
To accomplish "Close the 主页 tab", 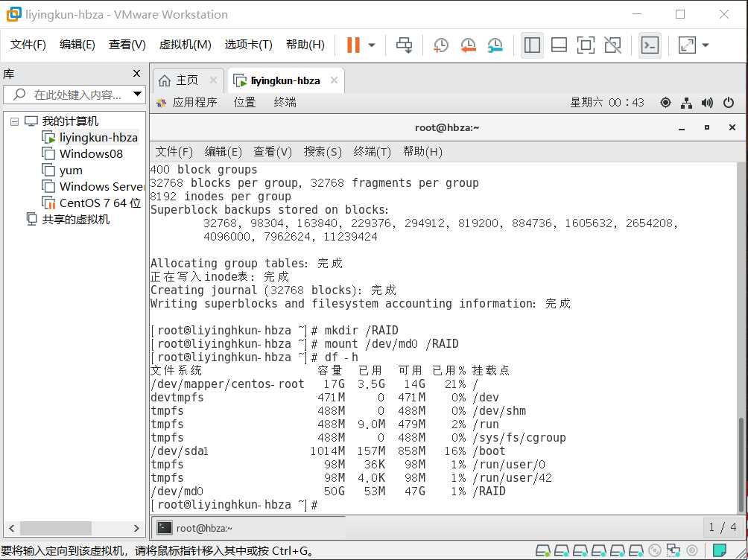I will click(213, 80).
